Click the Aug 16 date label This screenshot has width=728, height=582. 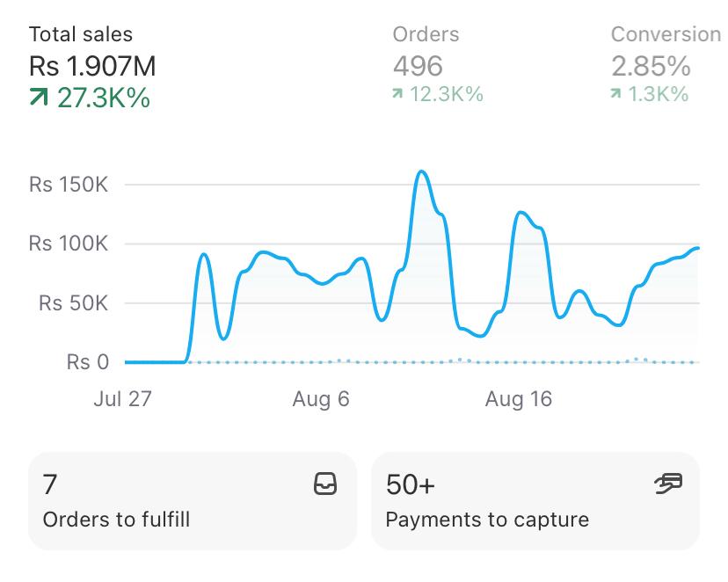coord(519,399)
